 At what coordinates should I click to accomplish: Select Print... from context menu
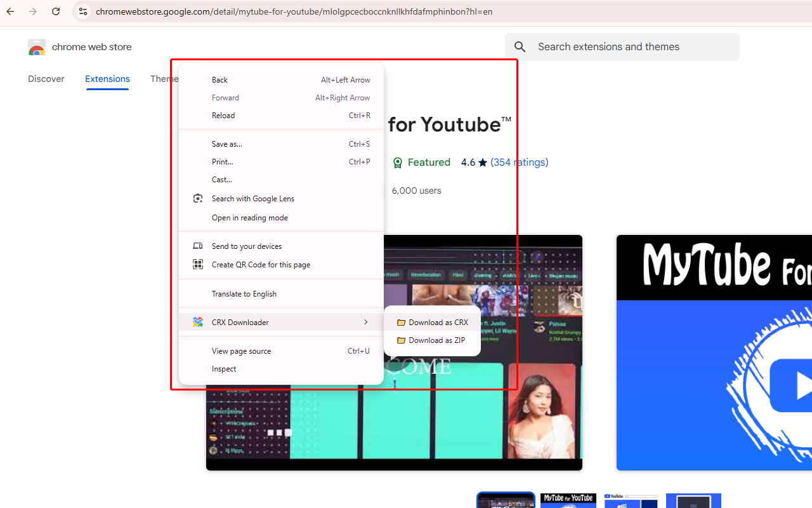coord(282,162)
